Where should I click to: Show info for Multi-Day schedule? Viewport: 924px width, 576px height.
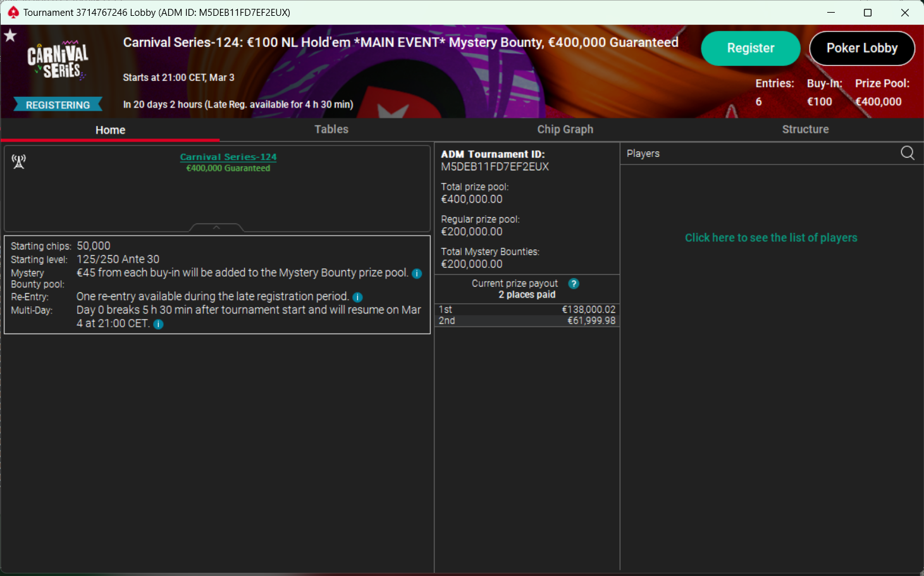coord(159,324)
